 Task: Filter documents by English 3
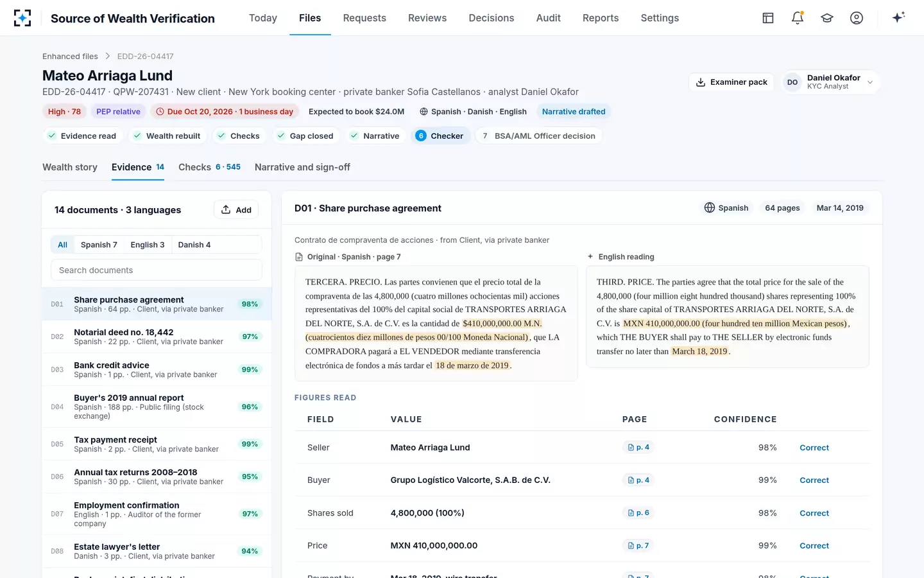tap(148, 245)
